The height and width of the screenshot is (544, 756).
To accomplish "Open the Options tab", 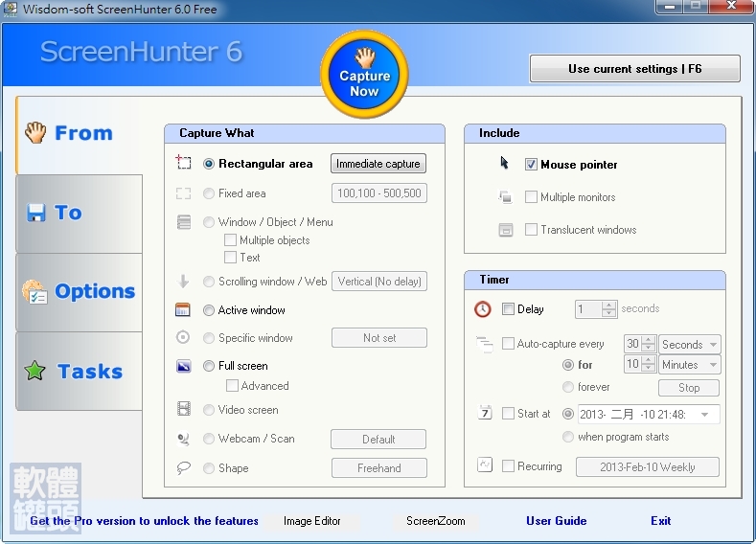I will 80,292.
